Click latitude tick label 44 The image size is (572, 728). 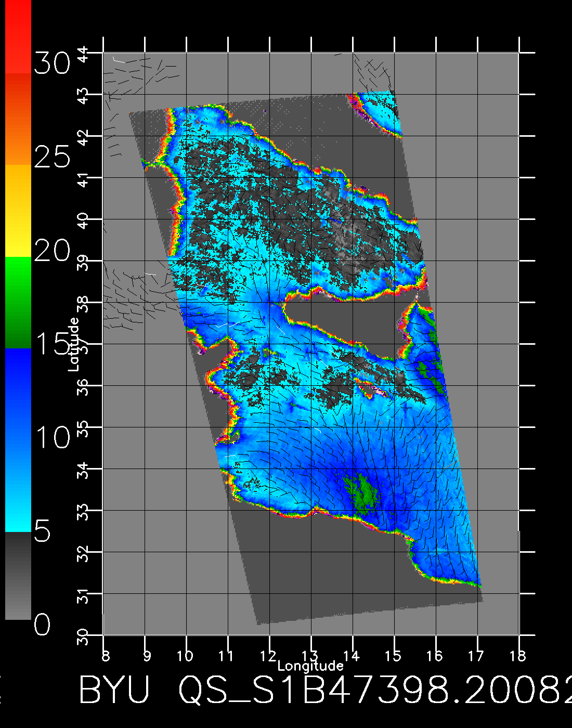coord(83,54)
